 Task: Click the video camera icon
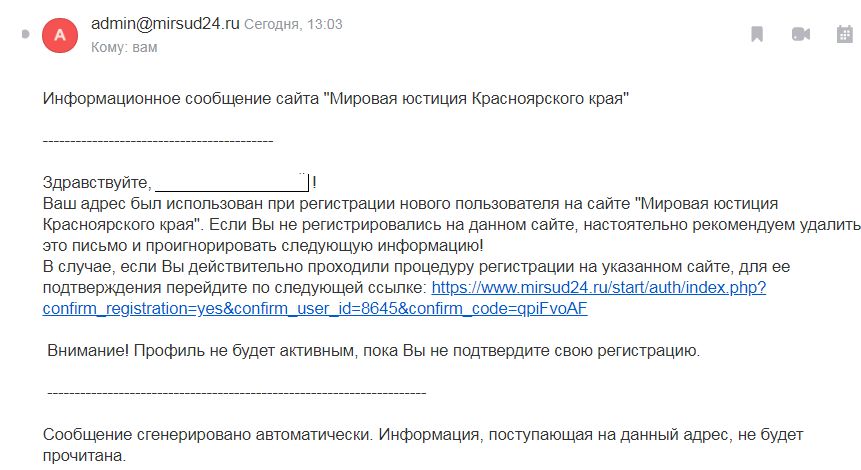[800, 34]
